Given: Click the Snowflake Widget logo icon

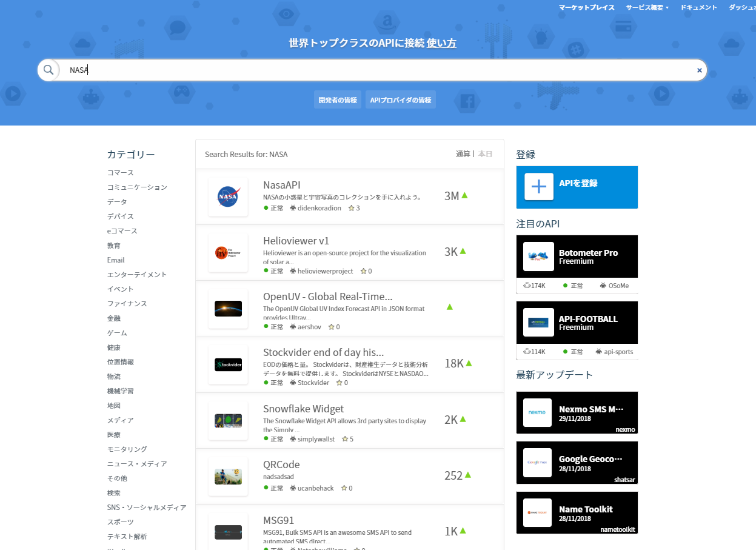Looking at the screenshot, I should 228,421.
